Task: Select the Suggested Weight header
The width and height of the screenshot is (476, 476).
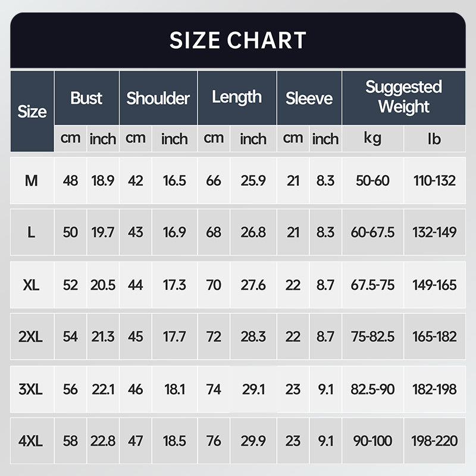Action: pos(403,97)
